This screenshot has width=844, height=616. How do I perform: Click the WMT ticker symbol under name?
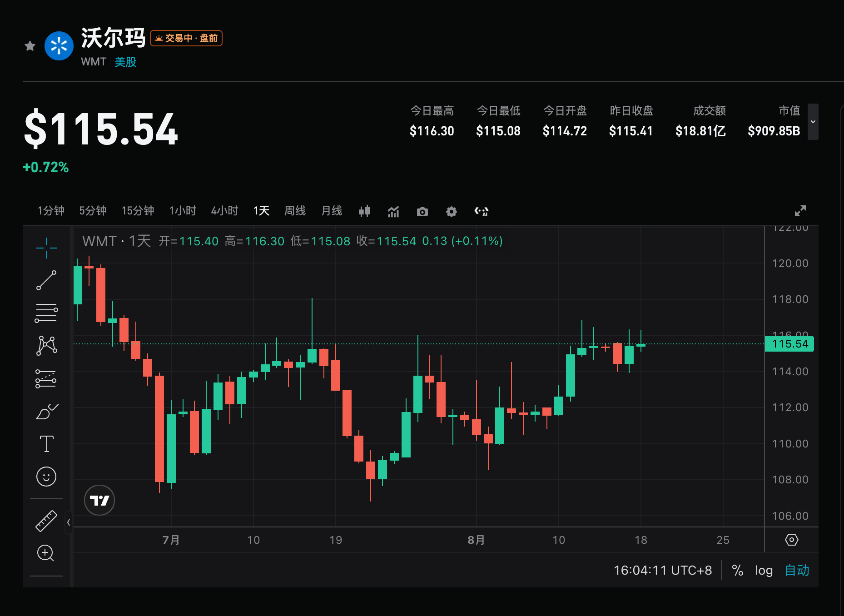point(94,62)
